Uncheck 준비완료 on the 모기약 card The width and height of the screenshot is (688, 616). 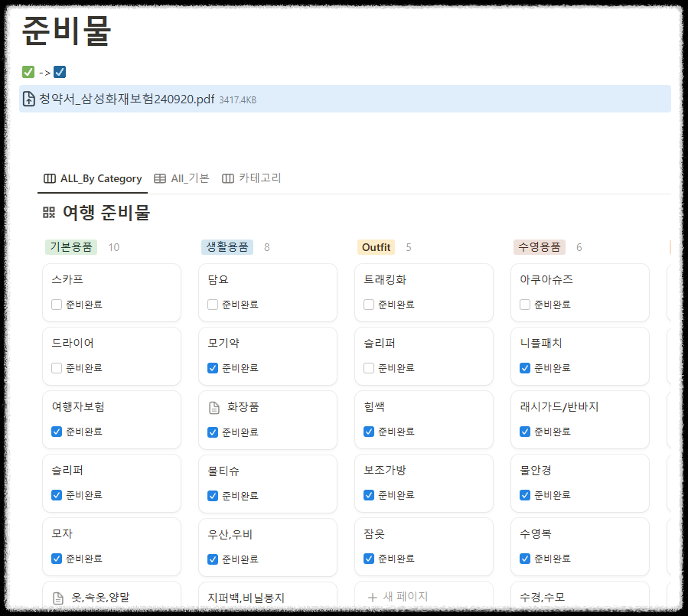[x=212, y=367]
